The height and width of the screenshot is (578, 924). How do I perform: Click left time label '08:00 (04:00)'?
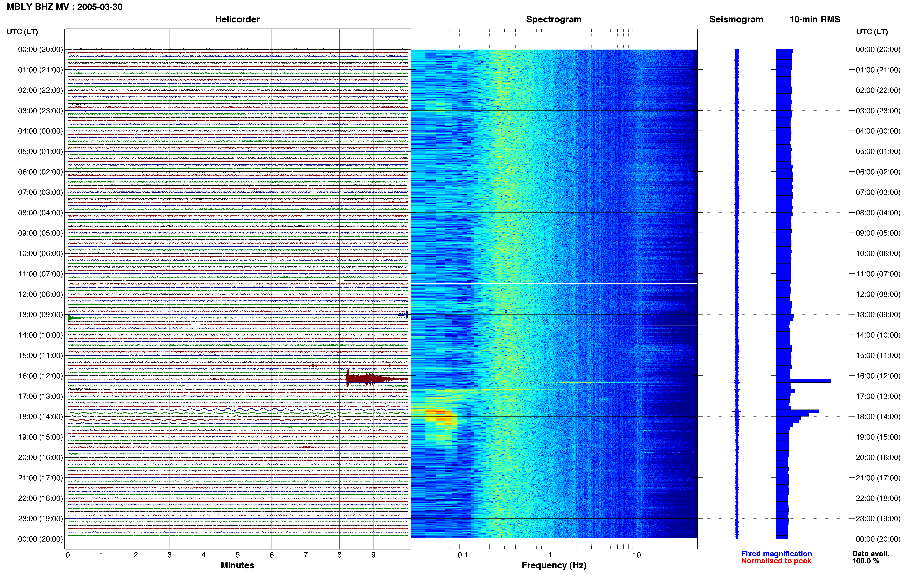(41, 212)
